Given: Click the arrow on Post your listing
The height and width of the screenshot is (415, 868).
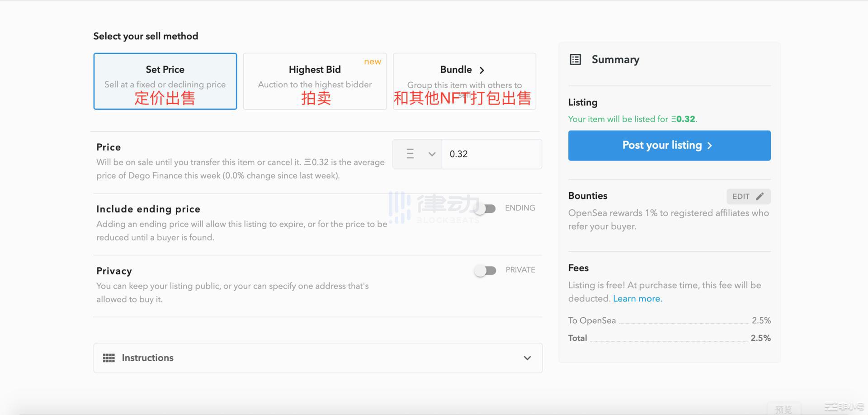Looking at the screenshot, I should coord(710,146).
